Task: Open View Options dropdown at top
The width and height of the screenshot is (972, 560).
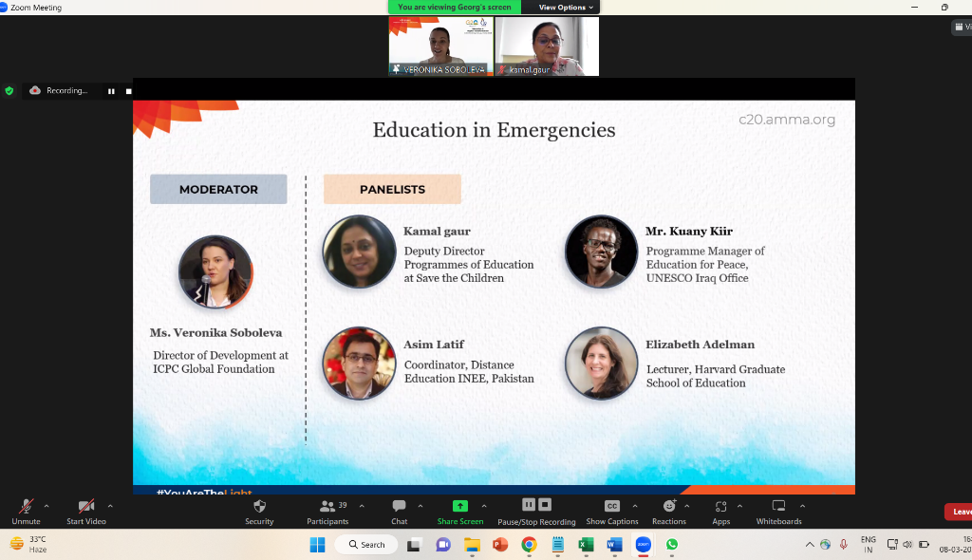Action: (x=566, y=8)
